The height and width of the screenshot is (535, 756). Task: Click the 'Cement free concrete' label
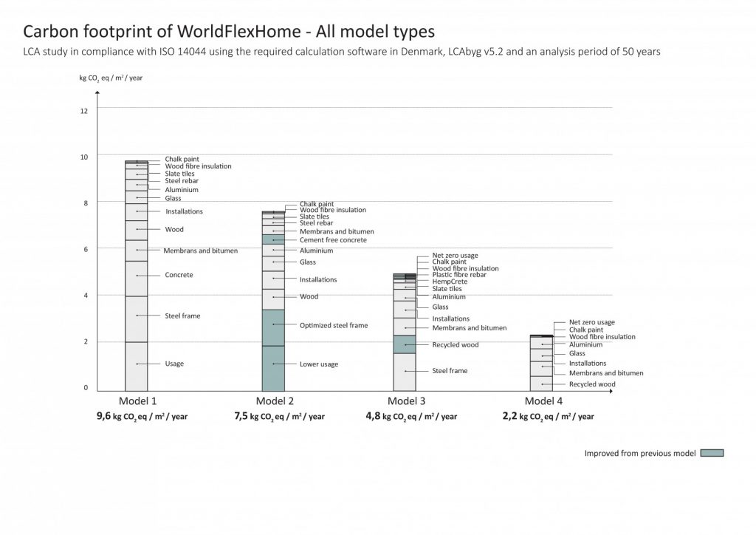(x=333, y=240)
